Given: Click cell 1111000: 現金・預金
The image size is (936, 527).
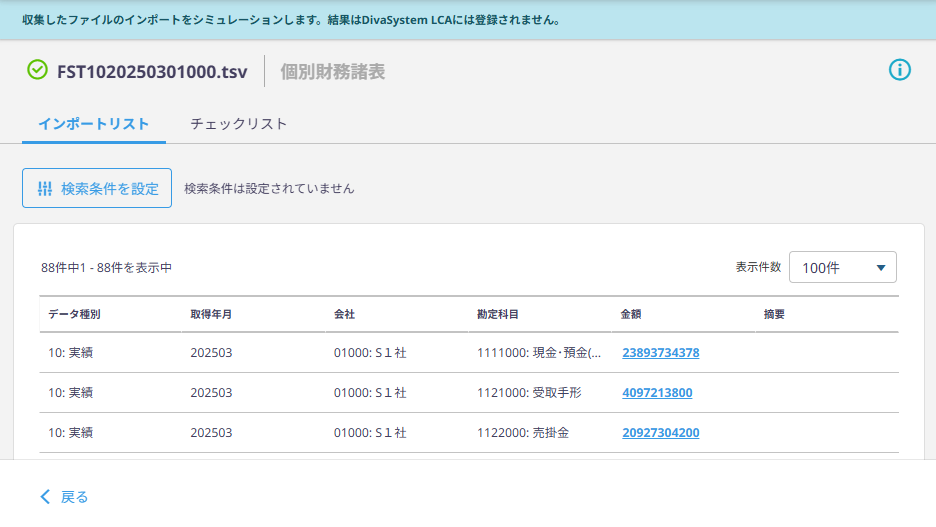Looking at the screenshot, I should (538, 353).
